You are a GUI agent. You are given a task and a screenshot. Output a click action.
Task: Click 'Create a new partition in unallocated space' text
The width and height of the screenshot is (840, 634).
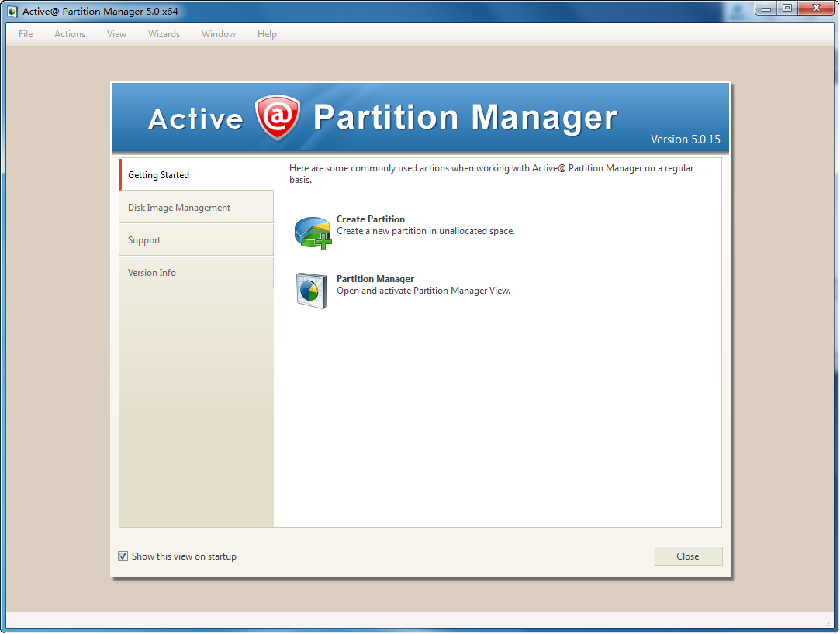[x=426, y=231]
